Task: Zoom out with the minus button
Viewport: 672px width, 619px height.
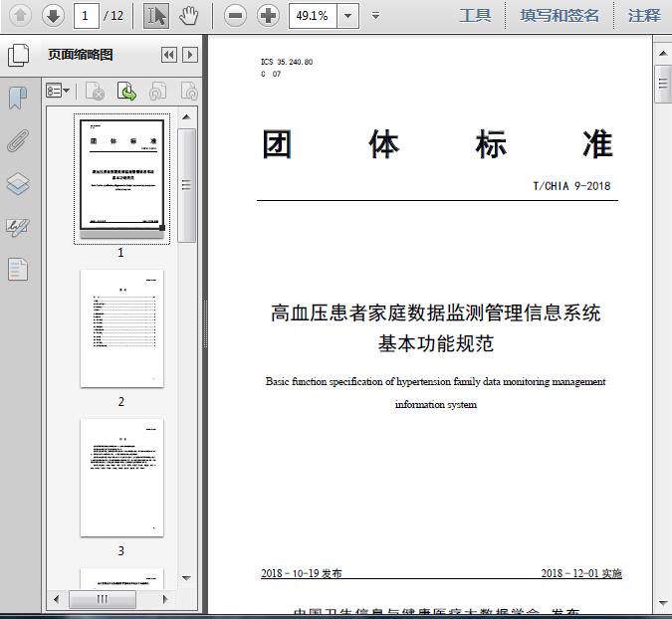Action: 235,16
